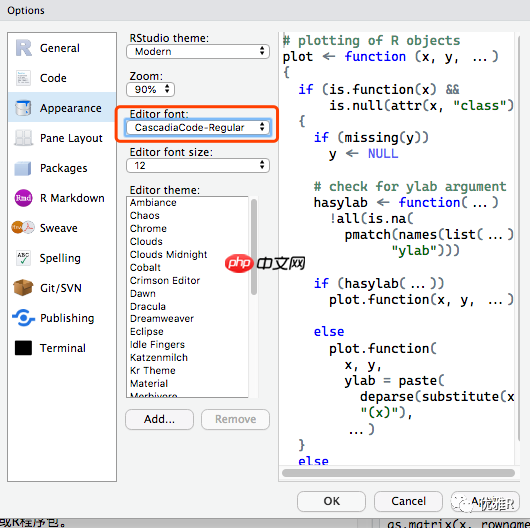This screenshot has width=530, height=528.
Task: Click the Git/SVN cardboard box icon
Action: [x=23, y=288]
